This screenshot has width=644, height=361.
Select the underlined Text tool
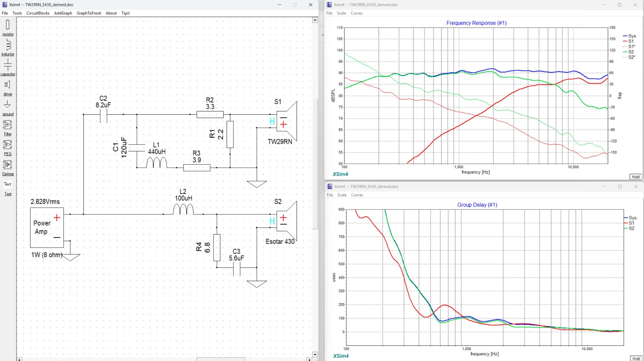[x=8, y=194]
